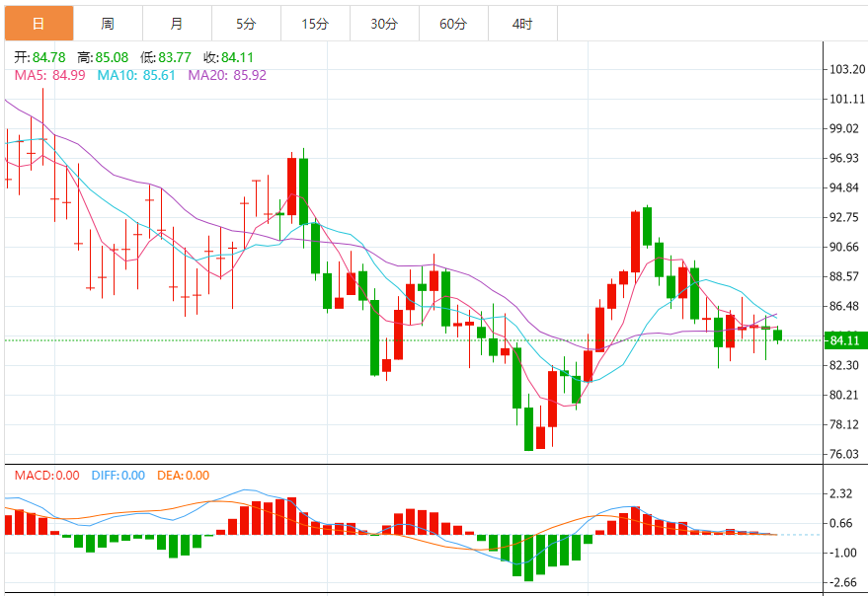868x596 pixels.
Task: Click the deepest green MACD histogram bar
Action: (x=528, y=558)
